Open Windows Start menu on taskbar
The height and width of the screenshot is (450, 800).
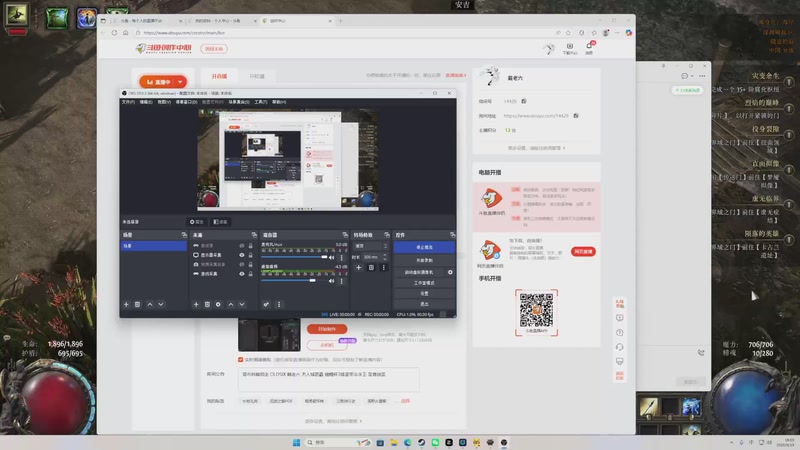point(296,442)
